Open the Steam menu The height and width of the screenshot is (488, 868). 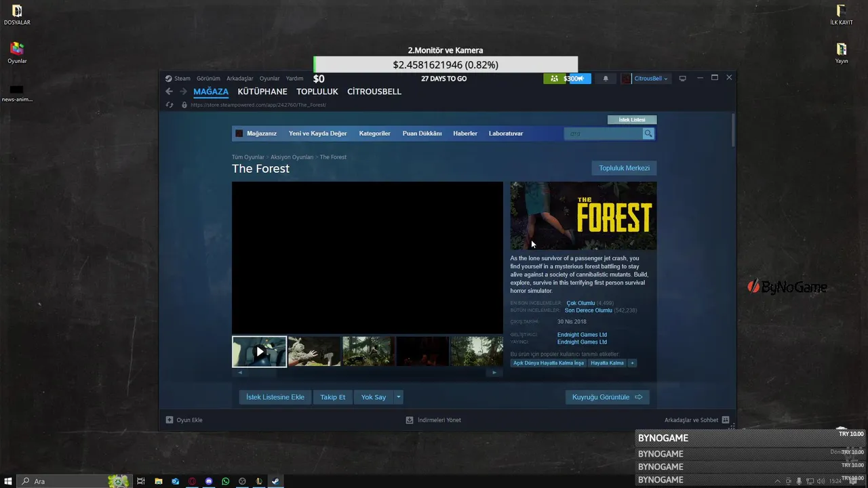coord(182,79)
